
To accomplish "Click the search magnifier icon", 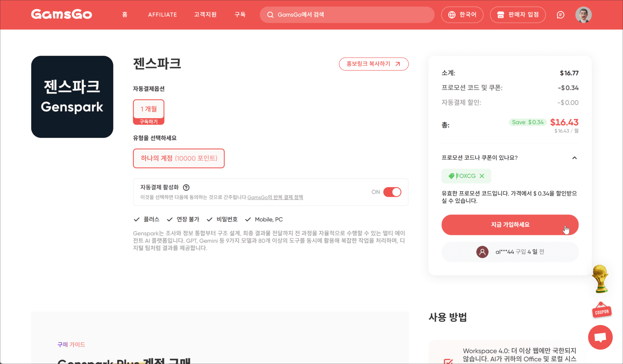I will point(270,15).
